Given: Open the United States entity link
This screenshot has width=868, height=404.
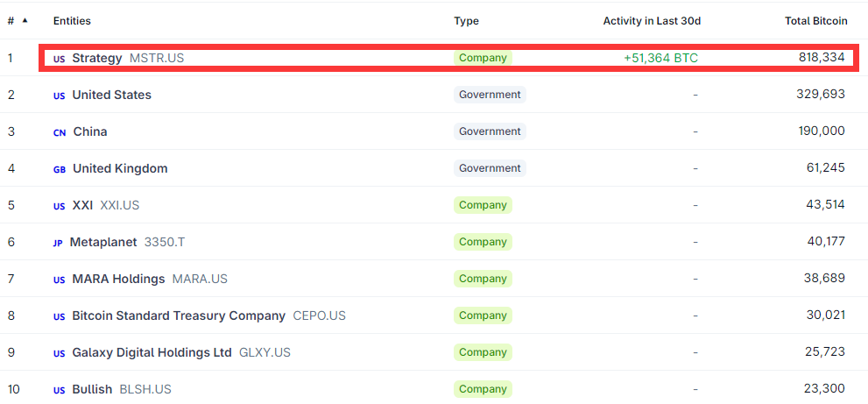Looking at the screenshot, I should coord(112,95).
